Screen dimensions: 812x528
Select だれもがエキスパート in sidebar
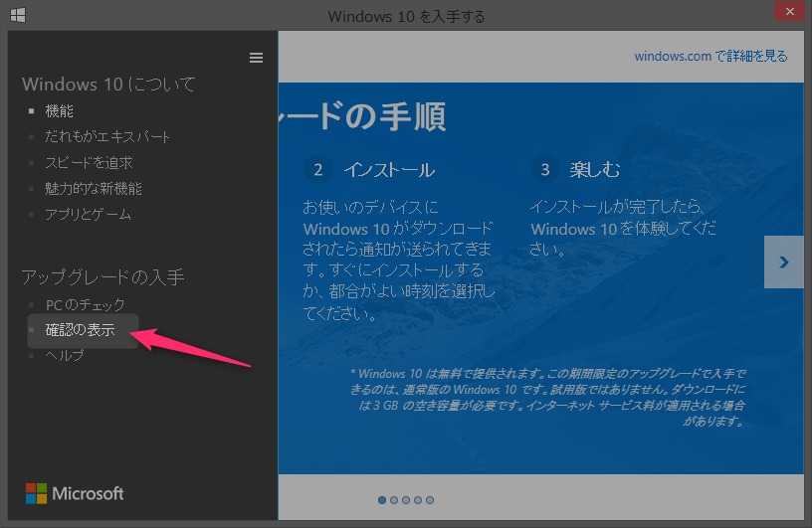click(x=107, y=136)
